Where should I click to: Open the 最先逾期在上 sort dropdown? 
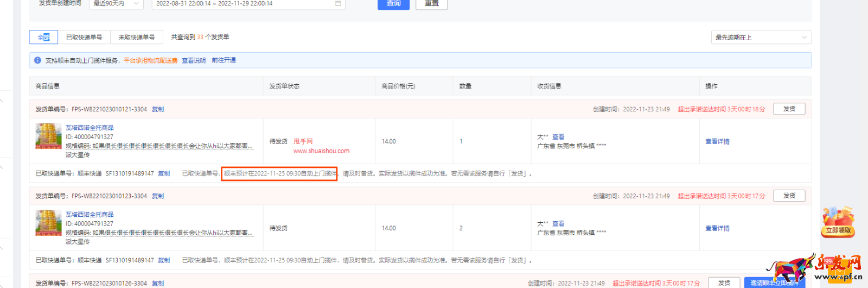[x=761, y=37]
